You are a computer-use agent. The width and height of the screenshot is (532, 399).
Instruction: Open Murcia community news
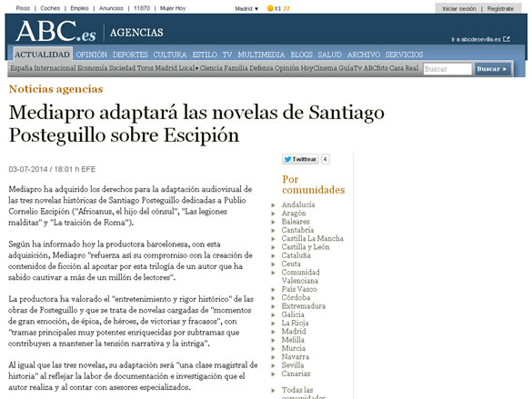click(293, 348)
